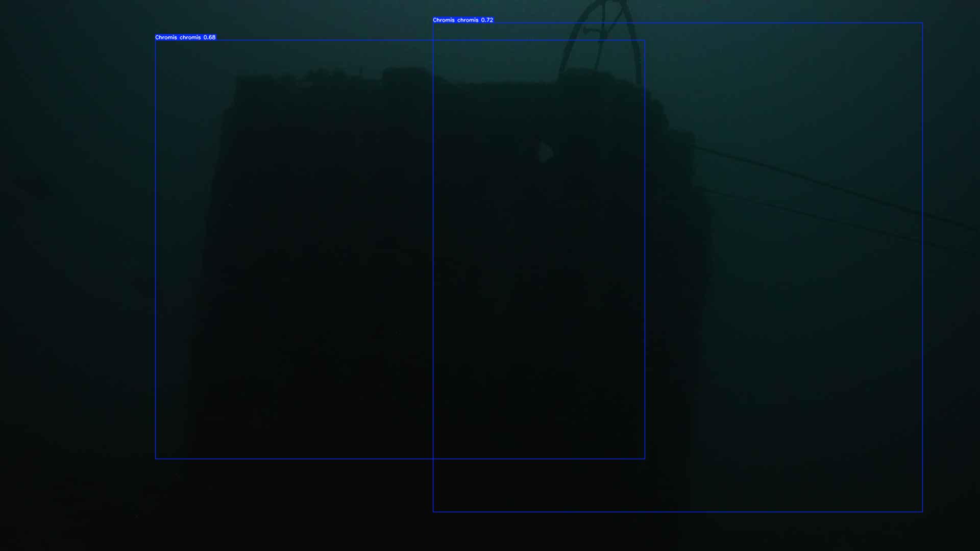Image resolution: width=980 pixels, height=551 pixels.
Task: Click the "Chromis chromis 0.72" detection label
Action: click(x=462, y=20)
